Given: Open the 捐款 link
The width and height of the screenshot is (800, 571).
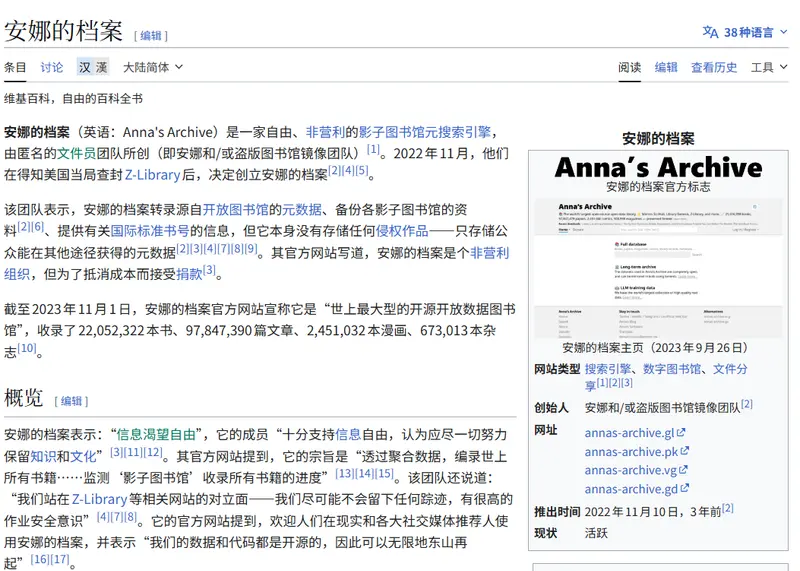Looking at the screenshot, I should pyautogui.click(x=189, y=274).
